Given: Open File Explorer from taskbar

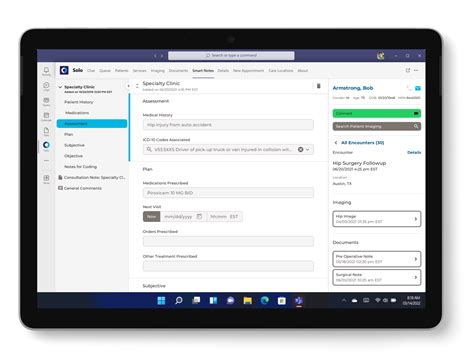Looking at the screenshot, I should [x=248, y=301].
